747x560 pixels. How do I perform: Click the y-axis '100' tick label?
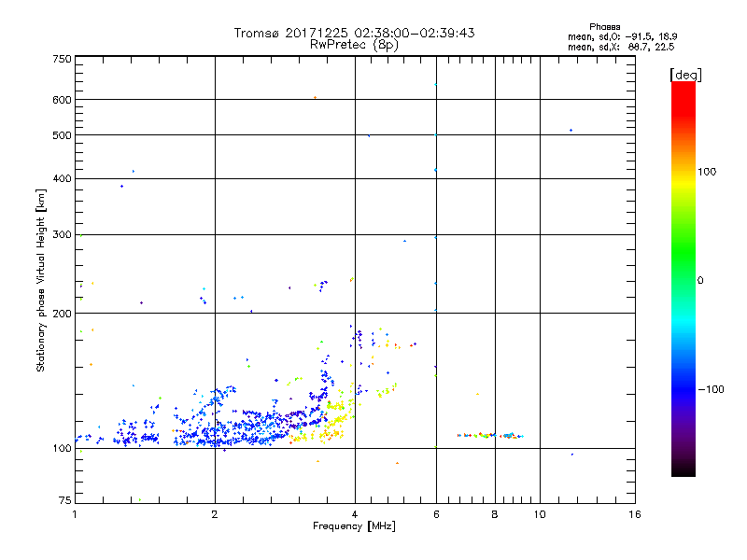(62, 449)
